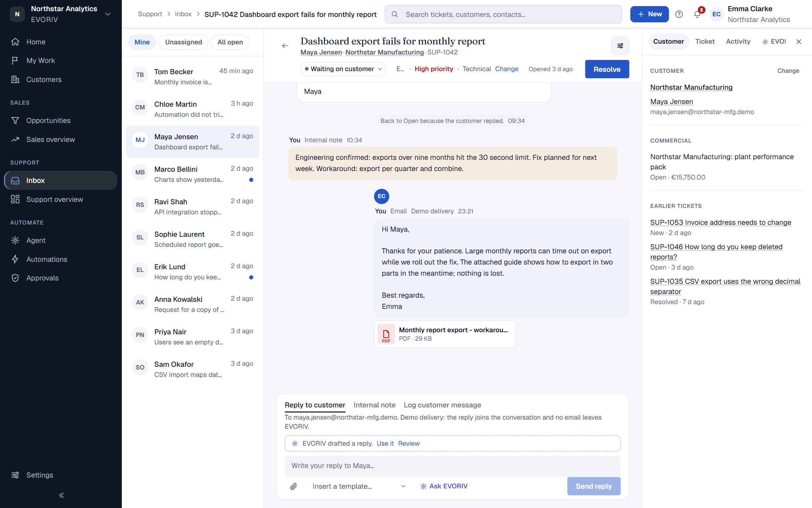
Task: Click the blue New button
Action: (649, 14)
